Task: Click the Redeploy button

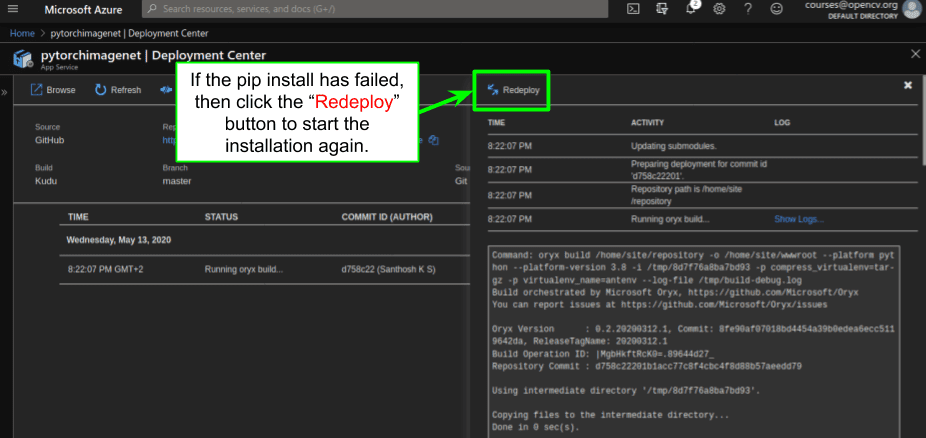Action: pos(513,90)
